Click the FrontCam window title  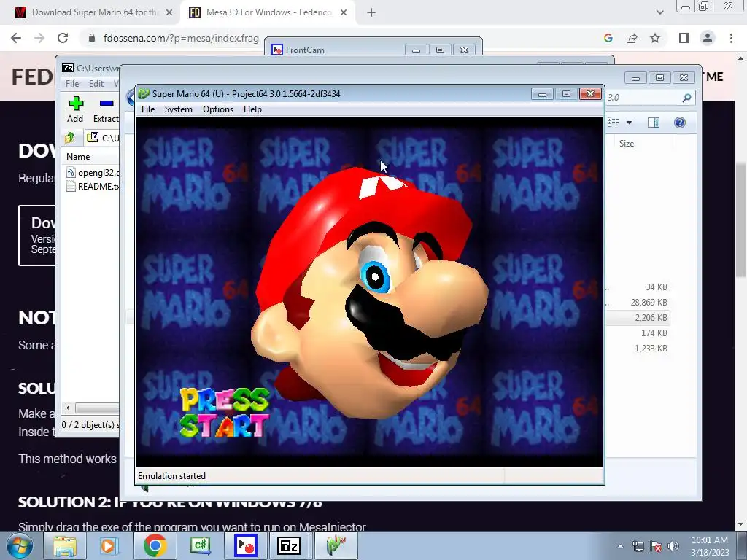point(305,50)
